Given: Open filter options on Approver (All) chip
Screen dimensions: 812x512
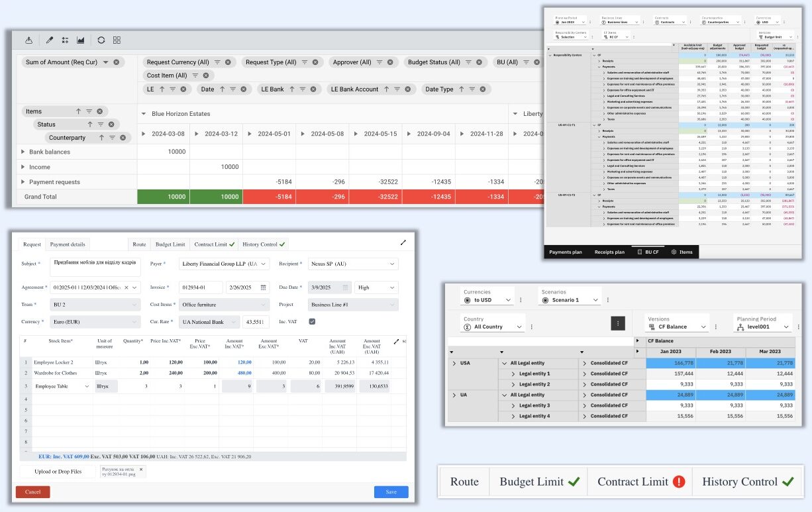Looking at the screenshot, I should point(380,62).
